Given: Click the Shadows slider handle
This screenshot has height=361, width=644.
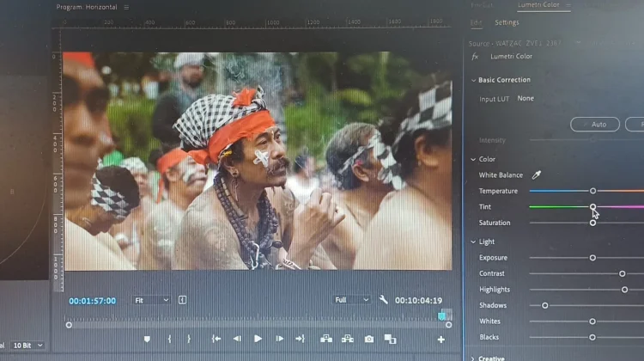Looking at the screenshot, I should click(x=544, y=305).
